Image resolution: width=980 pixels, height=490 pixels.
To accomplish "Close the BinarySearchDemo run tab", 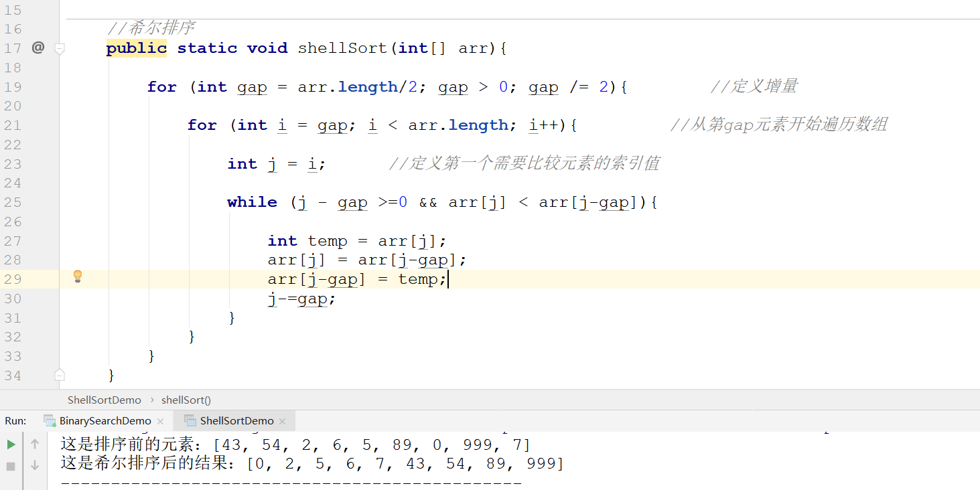I will click(x=160, y=421).
